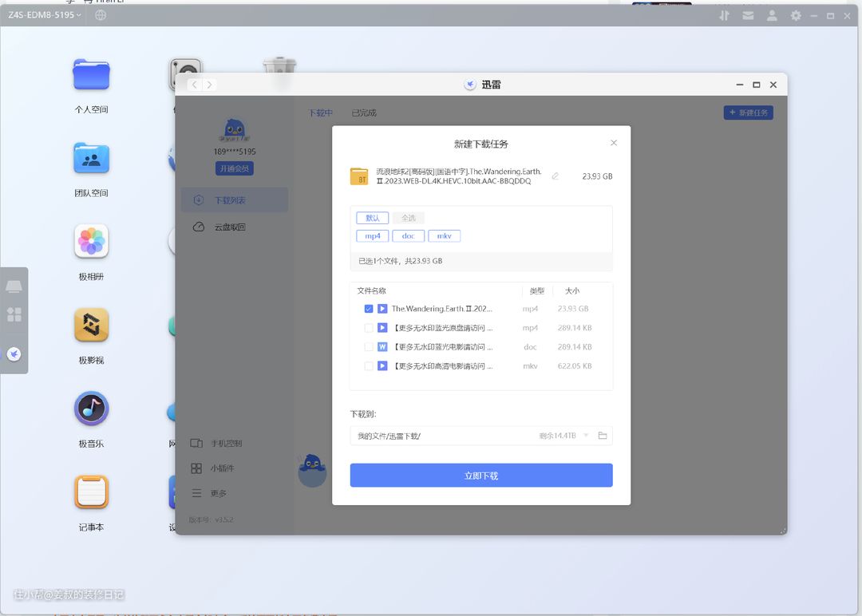Open the 极影视 video app

pos(91,326)
